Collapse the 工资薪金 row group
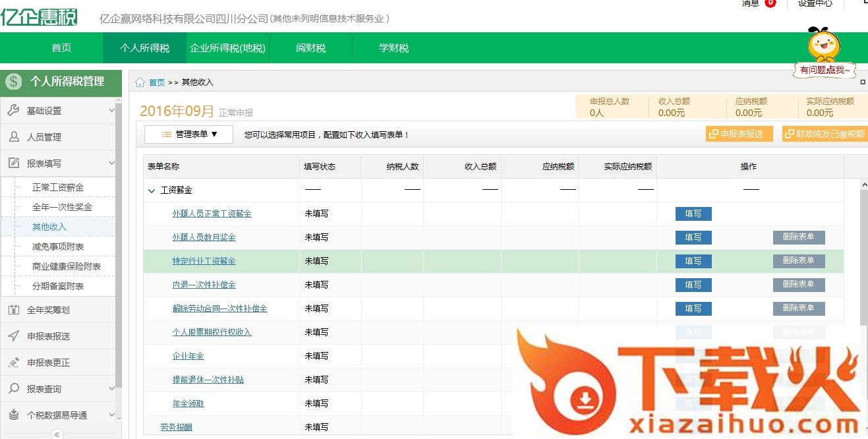The height and width of the screenshot is (439, 868). coord(152,190)
